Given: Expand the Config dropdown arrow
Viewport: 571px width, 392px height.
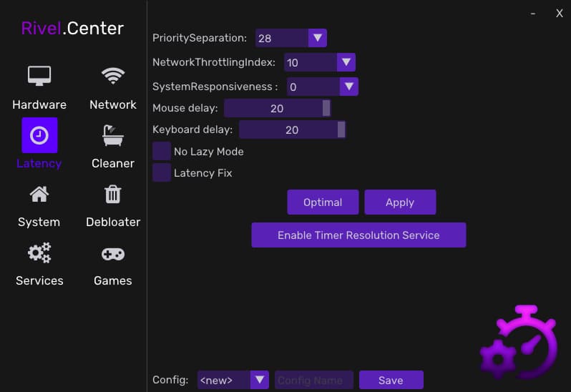Looking at the screenshot, I should pos(260,380).
